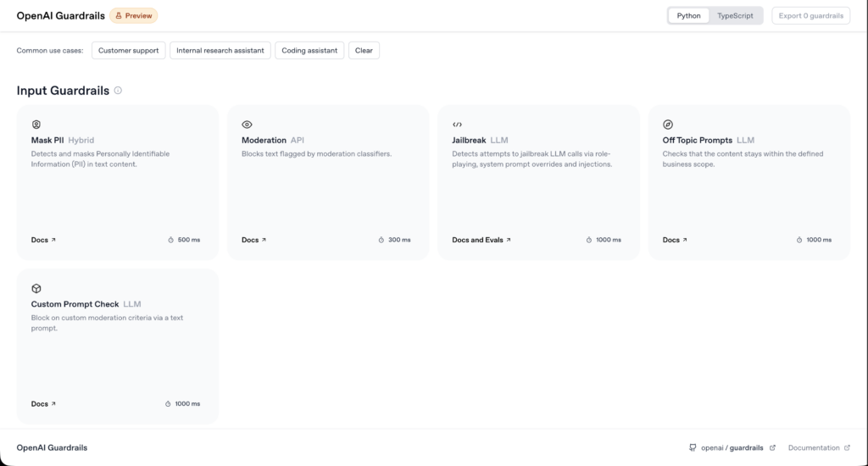Click the Mask PII person icon
The height and width of the screenshot is (466, 868).
tap(36, 125)
